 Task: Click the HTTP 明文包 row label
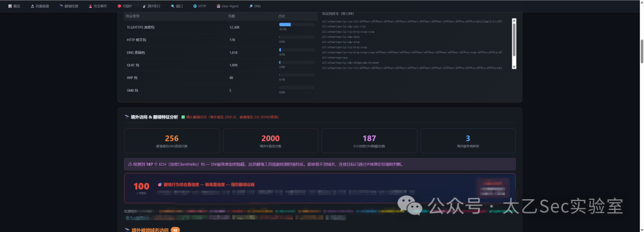click(x=137, y=40)
